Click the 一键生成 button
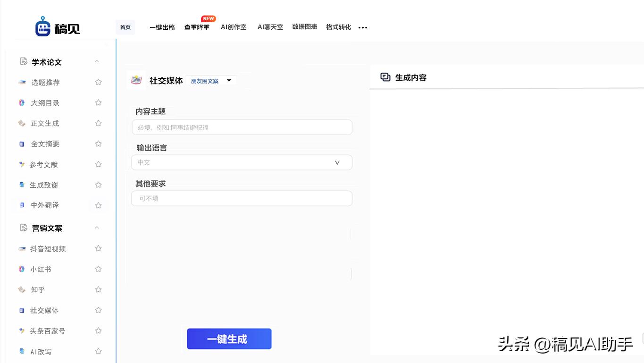 pyautogui.click(x=229, y=338)
